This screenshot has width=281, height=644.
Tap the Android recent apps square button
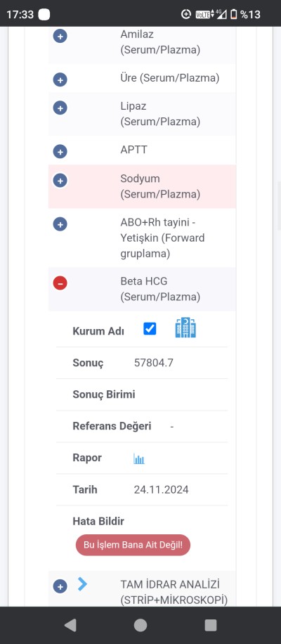211,625
